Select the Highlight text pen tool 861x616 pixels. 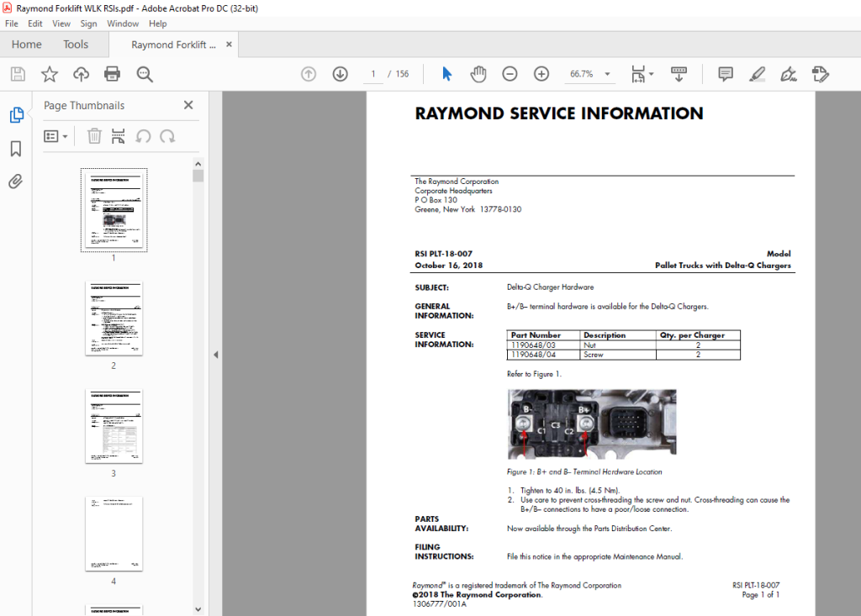coord(758,74)
